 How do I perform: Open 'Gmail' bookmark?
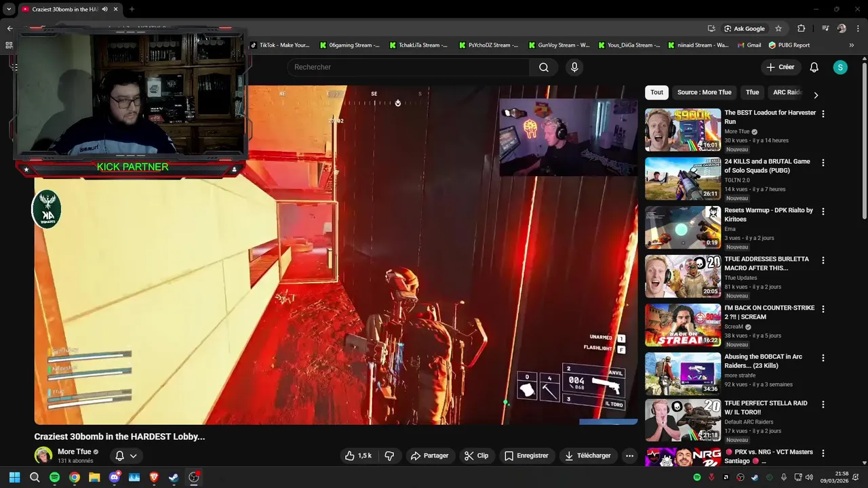coord(749,45)
